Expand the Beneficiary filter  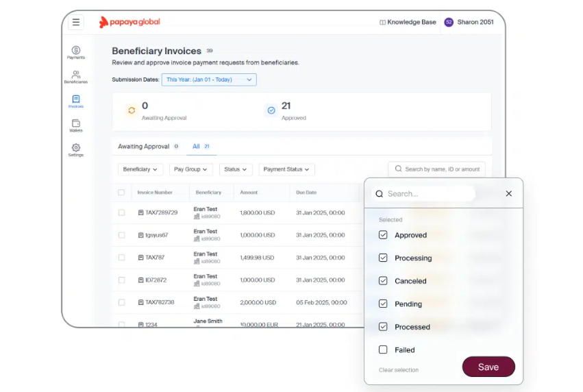pos(140,169)
